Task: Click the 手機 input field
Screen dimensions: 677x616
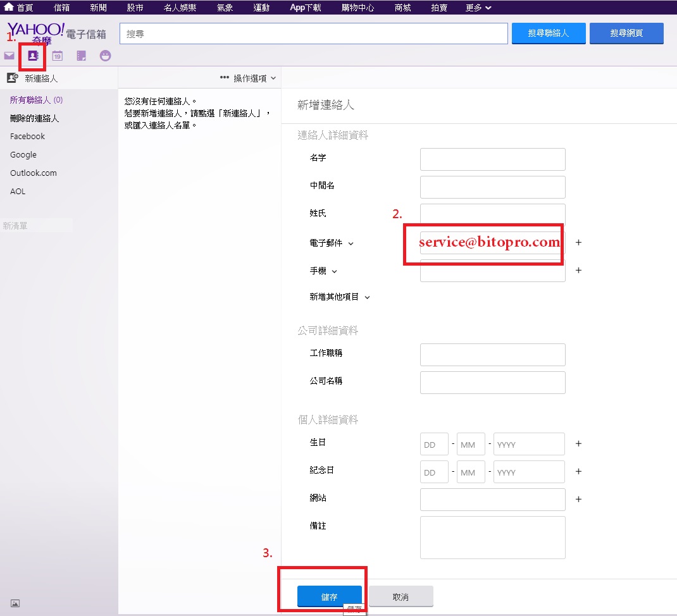Action: 493,271
